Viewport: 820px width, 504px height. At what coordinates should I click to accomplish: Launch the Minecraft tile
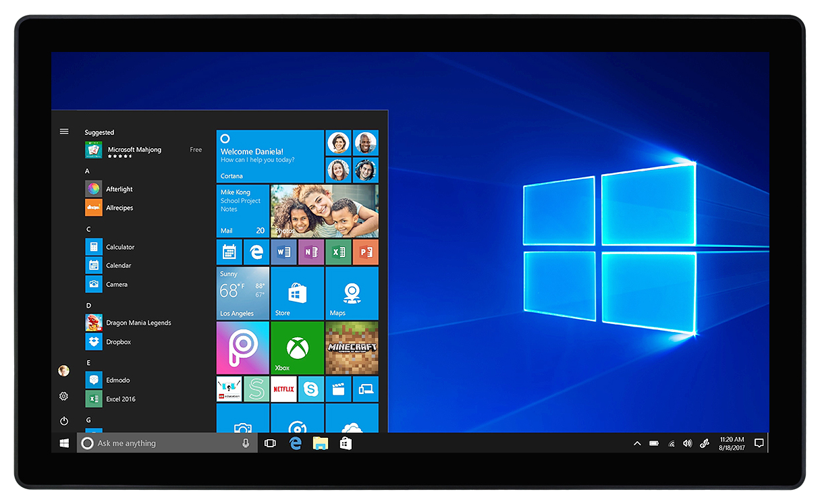pyautogui.click(x=352, y=348)
